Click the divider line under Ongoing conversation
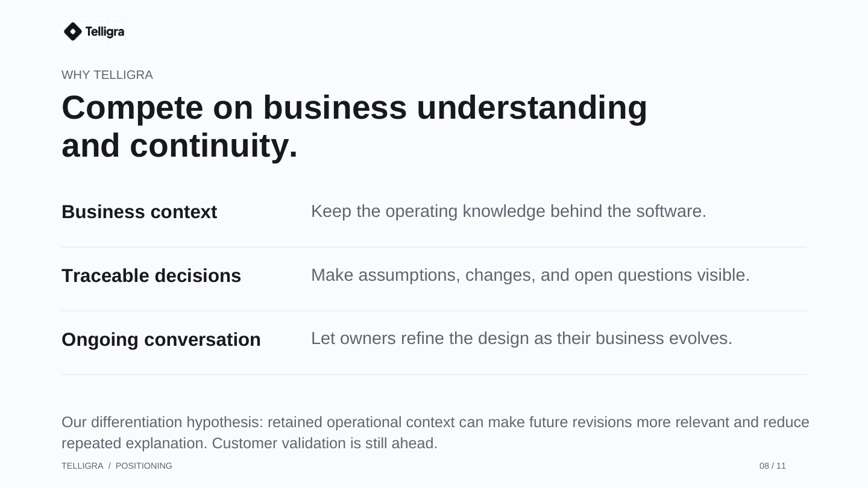 click(434, 374)
